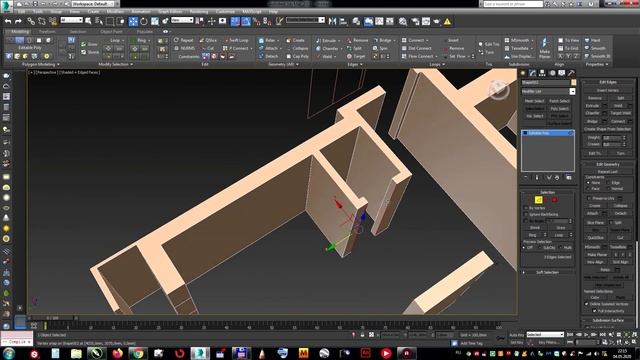Viewport: 640px width, 360px height.
Task: Activate the Select and Move tool
Action: 133,21
